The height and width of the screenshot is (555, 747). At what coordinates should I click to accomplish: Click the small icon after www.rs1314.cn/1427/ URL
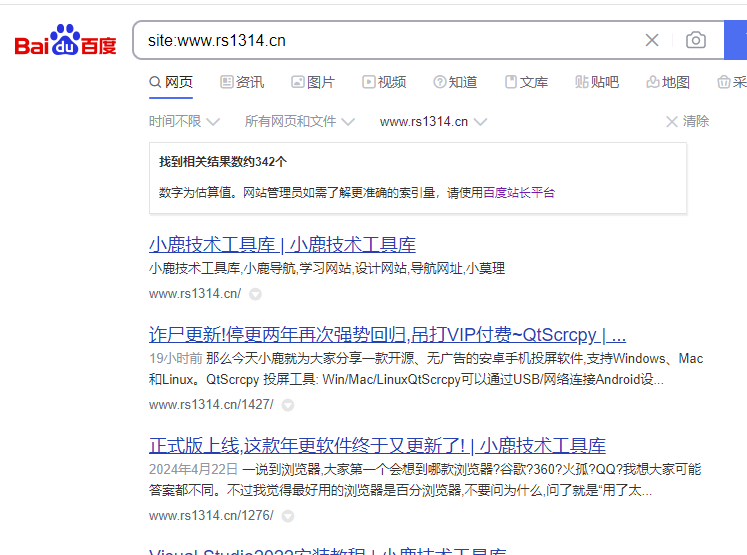click(288, 405)
